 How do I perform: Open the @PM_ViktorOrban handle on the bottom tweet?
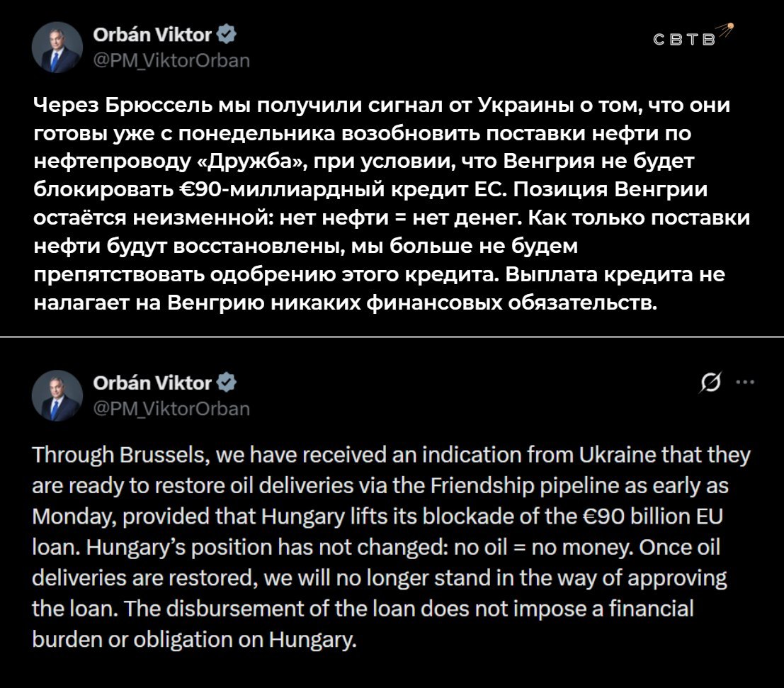point(171,409)
